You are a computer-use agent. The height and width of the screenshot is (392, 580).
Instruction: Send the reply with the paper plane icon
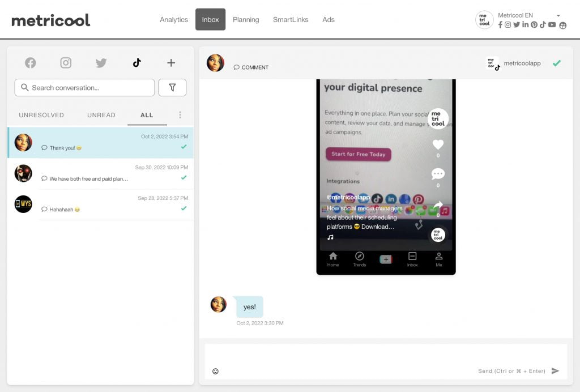(x=555, y=371)
